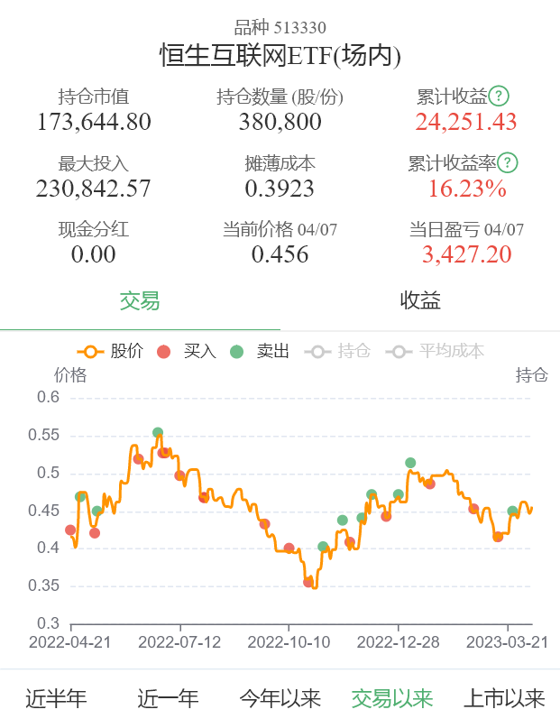Viewport: 560px width, 728px height.
Task: Select the 今年以来 time range
Action: pos(280,699)
